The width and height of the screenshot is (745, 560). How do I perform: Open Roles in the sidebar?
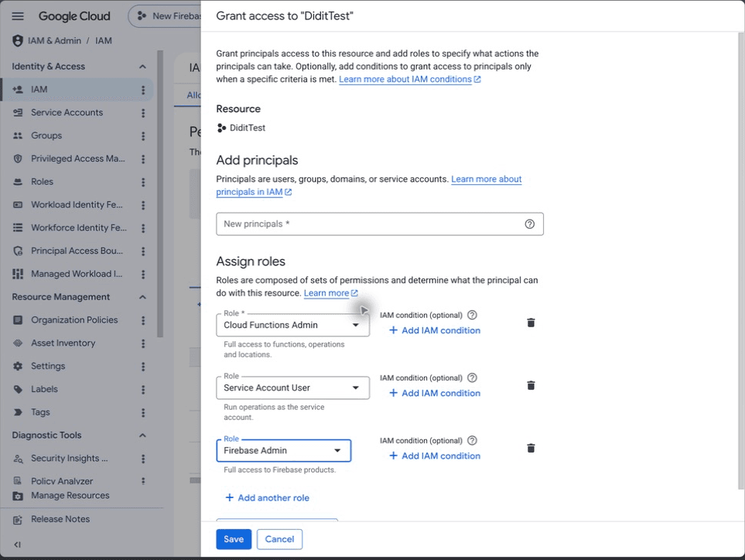pyautogui.click(x=43, y=182)
